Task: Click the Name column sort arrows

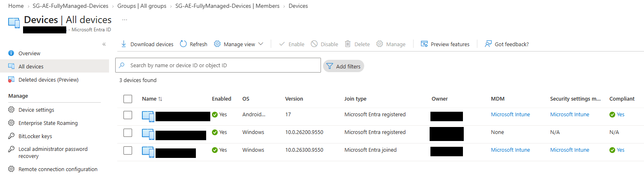Action: tap(160, 99)
